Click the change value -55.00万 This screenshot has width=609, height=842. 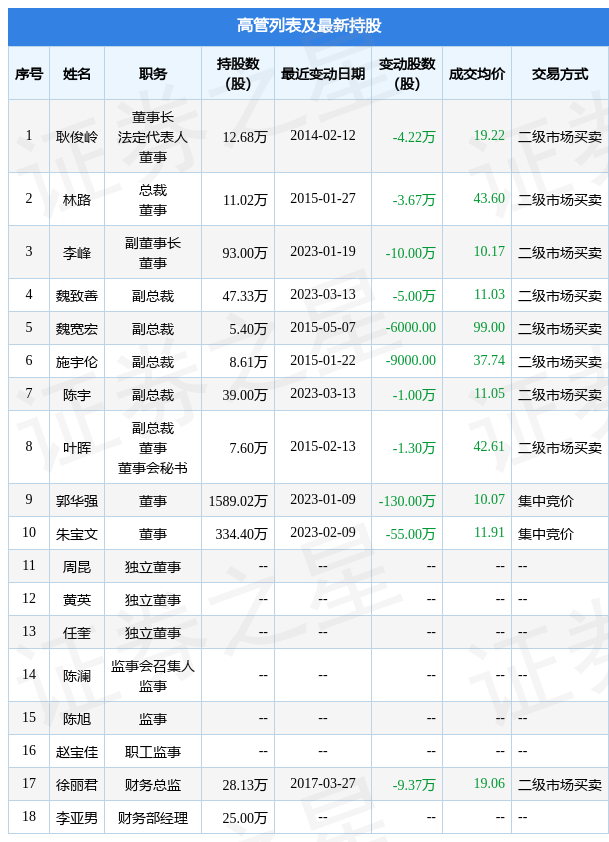(411, 534)
